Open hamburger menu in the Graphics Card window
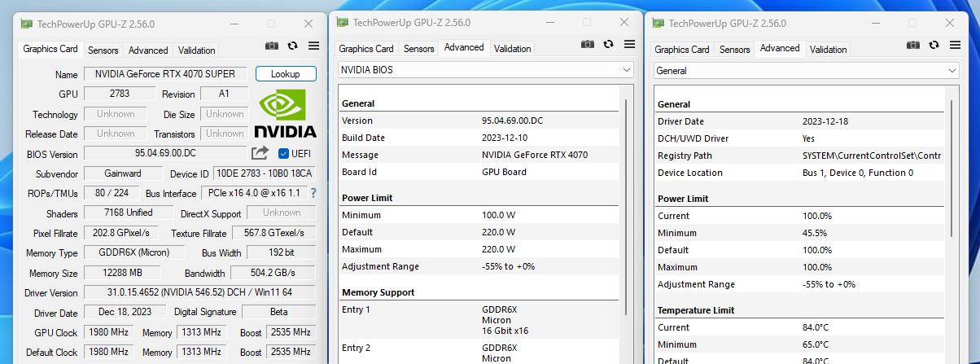Viewport: 980px width, 364px height. pyautogui.click(x=313, y=47)
